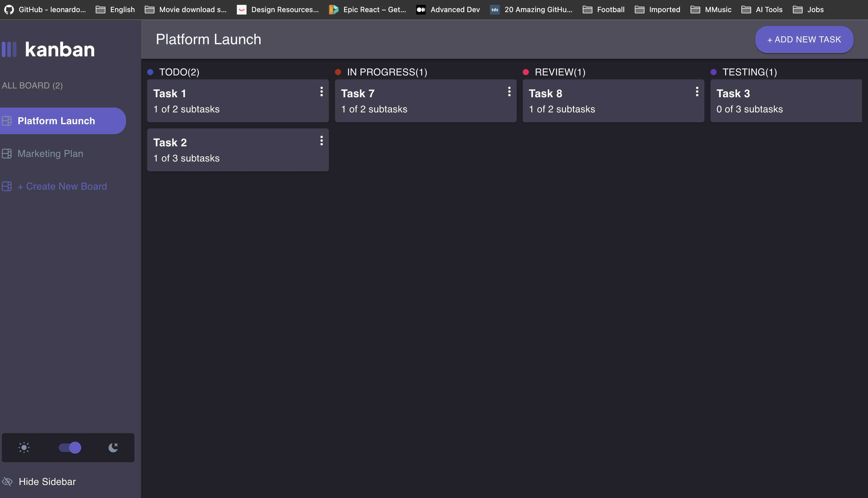Click the Marketing Plan board icon
868x498 pixels.
click(7, 154)
